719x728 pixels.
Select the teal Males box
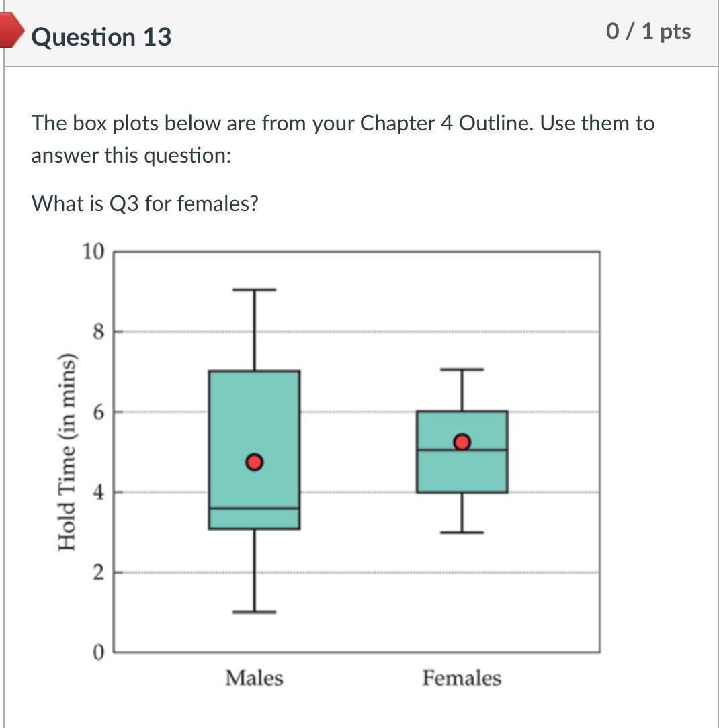(x=255, y=449)
